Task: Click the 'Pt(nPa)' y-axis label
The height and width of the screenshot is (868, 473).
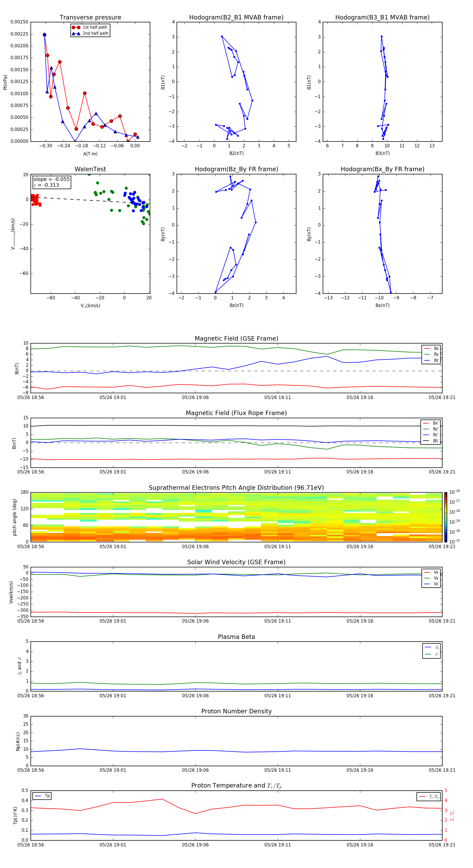Action: coord(5,82)
